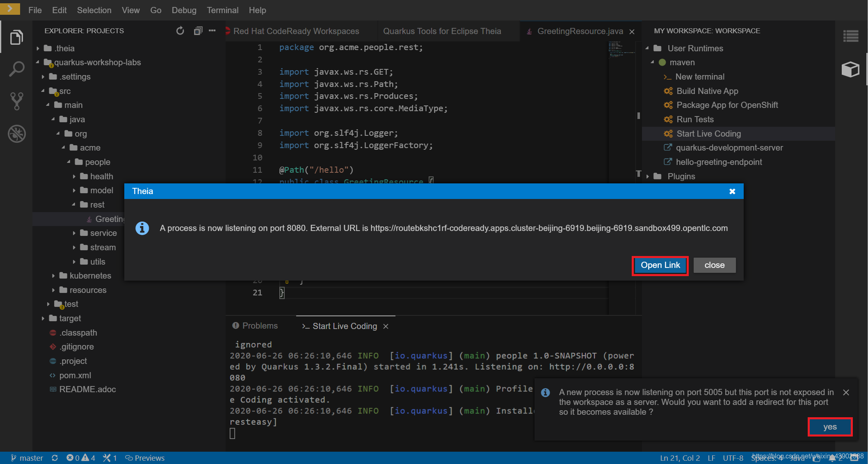Launch Run Tests command
Image resolution: width=868 pixels, height=464 pixels.
(x=695, y=119)
